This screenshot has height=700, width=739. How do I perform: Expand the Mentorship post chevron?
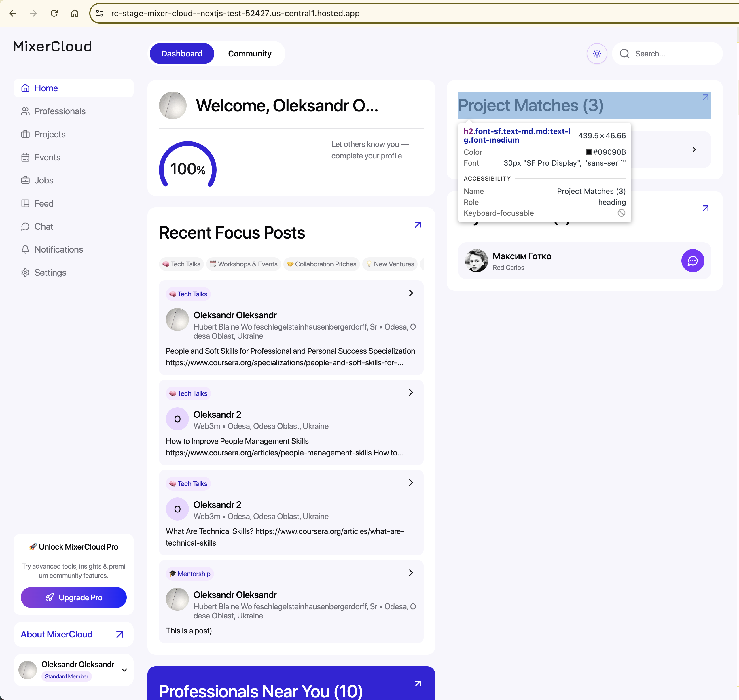[410, 573]
